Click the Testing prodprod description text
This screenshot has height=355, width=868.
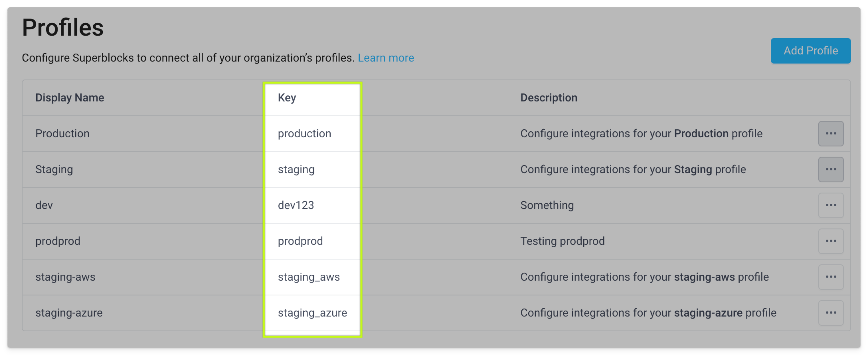click(562, 241)
